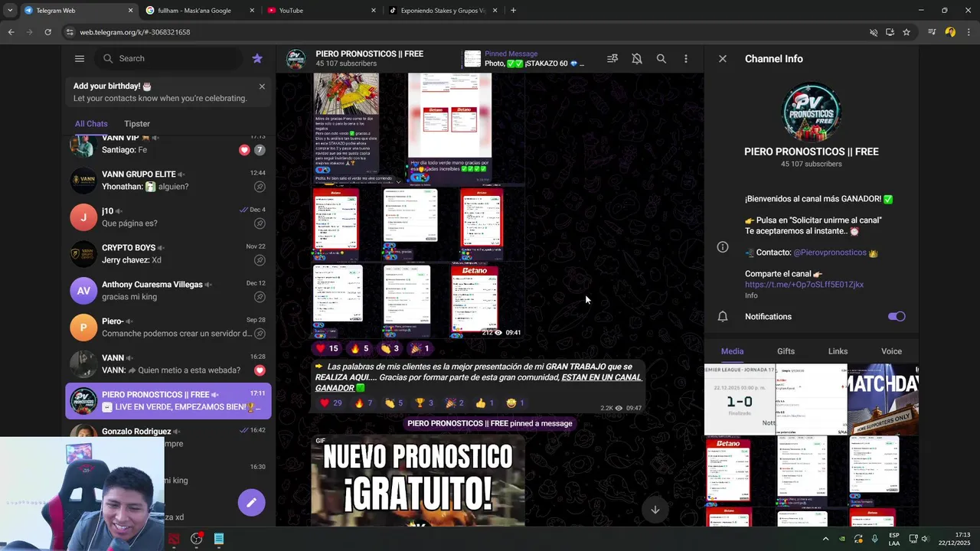
Task: Click the heart reaction showing 29
Action: tap(331, 403)
